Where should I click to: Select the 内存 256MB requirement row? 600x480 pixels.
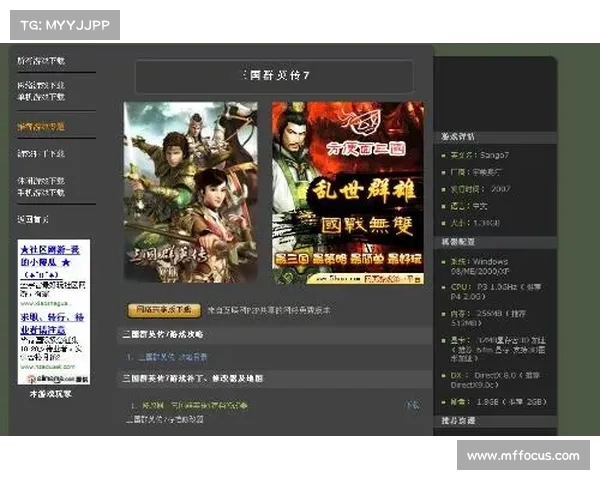(x=488, y=318)
